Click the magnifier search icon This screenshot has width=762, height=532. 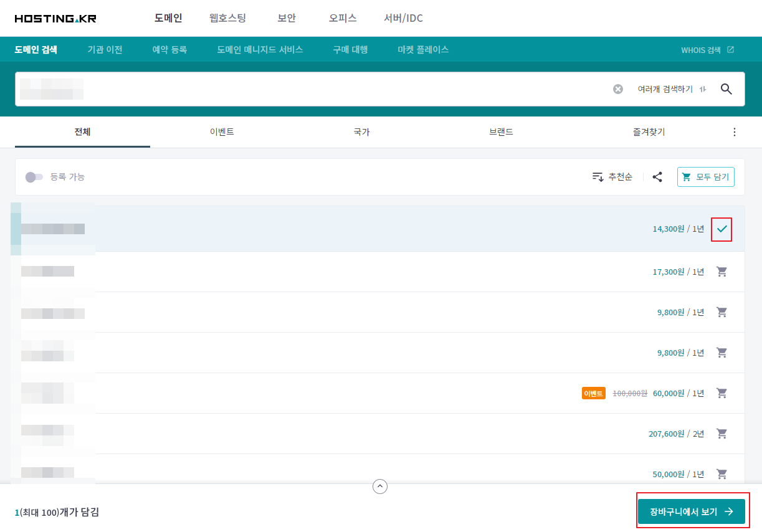coord(726,89)
